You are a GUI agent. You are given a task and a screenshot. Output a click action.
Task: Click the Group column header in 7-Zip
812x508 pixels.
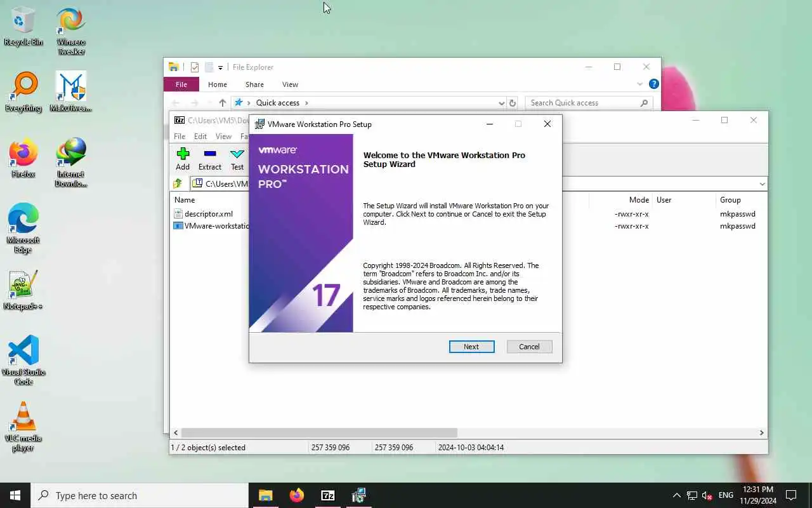coord(730,200)
